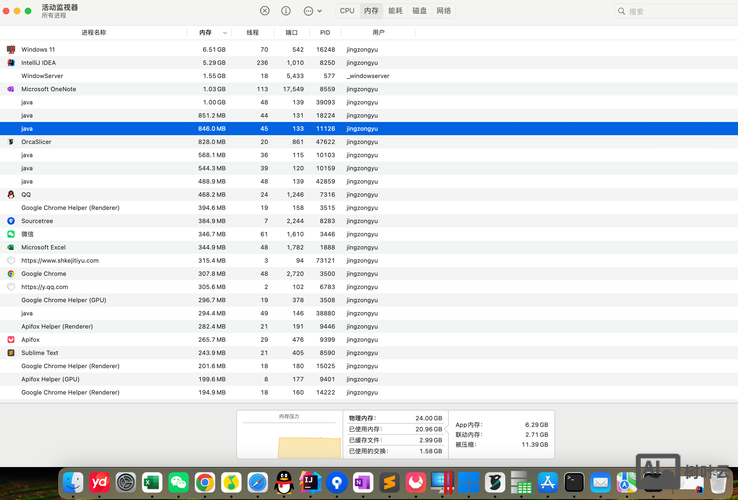
Task: Sort processes by 进程名称 column
Action: click(93, 33)
